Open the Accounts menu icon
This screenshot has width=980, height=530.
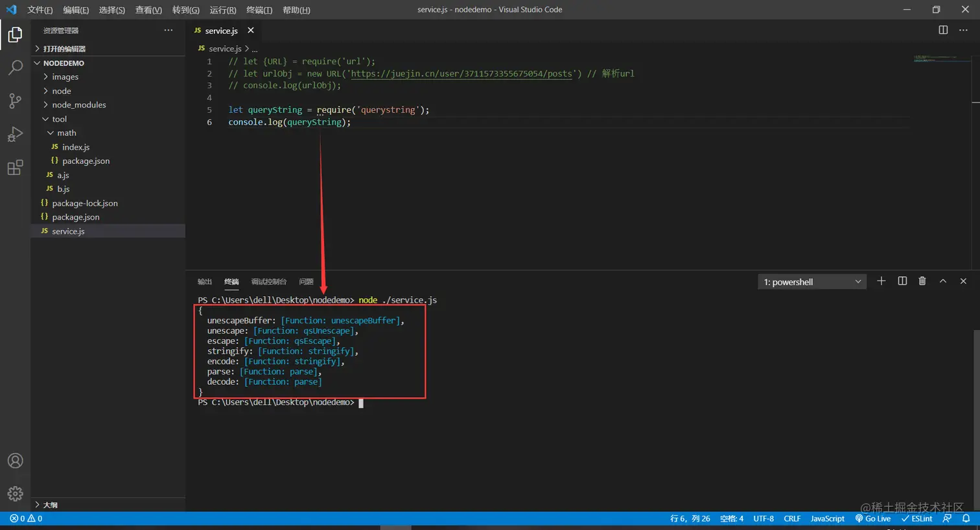click(15, 461)
